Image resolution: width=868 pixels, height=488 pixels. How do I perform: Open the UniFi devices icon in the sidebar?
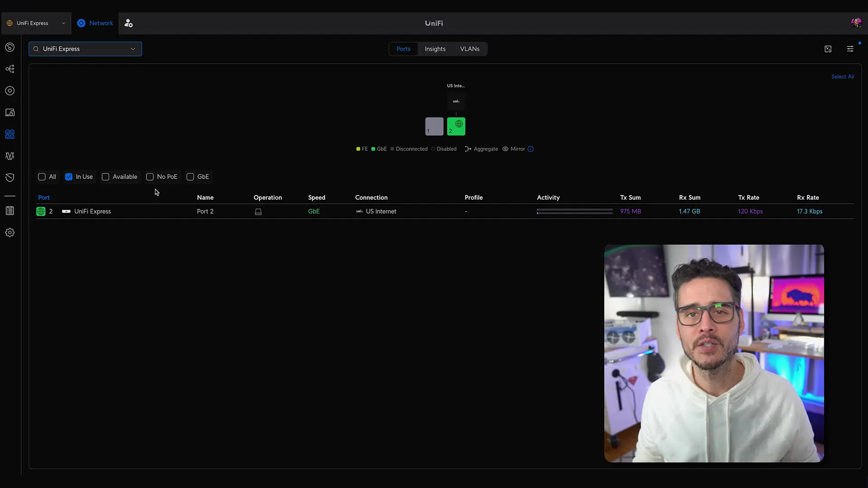[10, 91]
